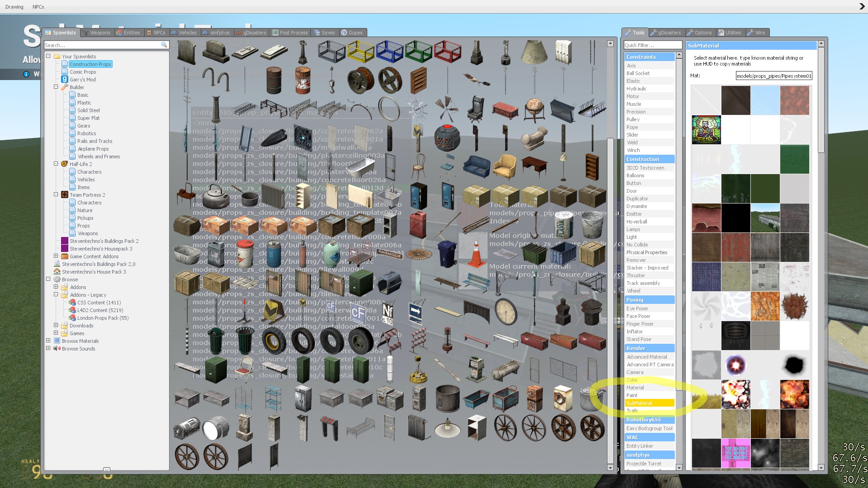The height and width of the screenshot is (488, 868).
Task: Spawn the red explosive barrel prop
Action: click(303, 80)
